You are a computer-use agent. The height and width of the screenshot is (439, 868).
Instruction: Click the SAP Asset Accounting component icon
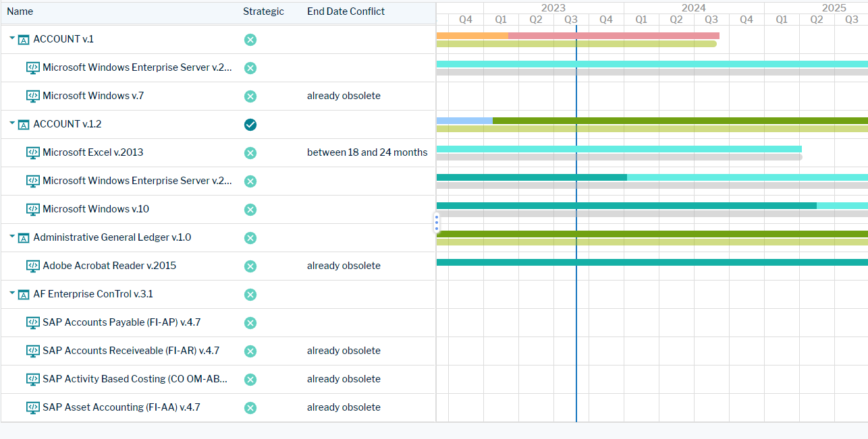[33, 407]
